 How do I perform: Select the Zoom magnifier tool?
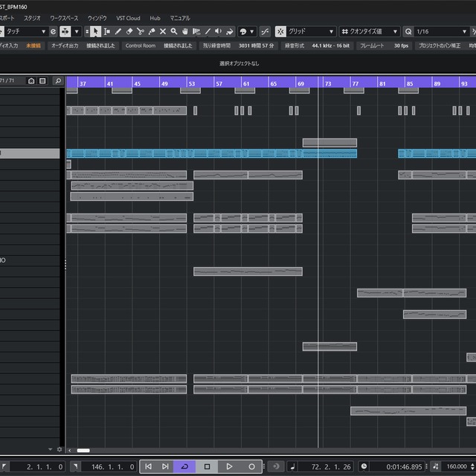pyautogui.click(x=174, y=32)
